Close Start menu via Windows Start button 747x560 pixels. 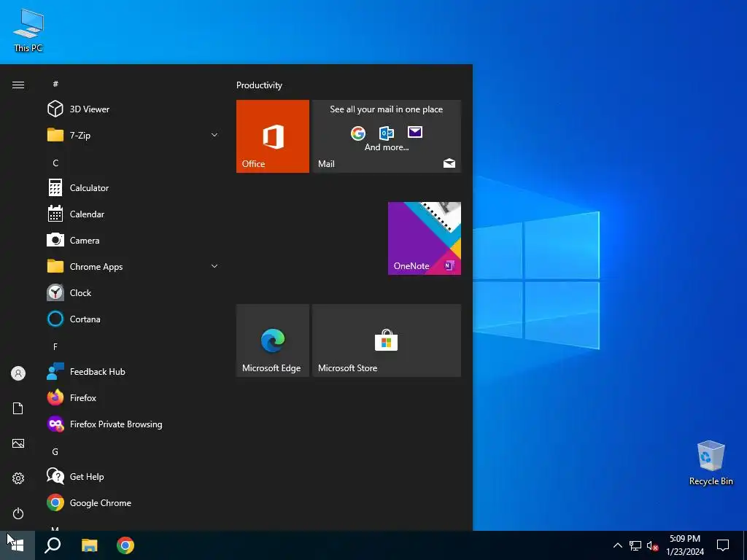pyautogui.click(x=18, y=545)
